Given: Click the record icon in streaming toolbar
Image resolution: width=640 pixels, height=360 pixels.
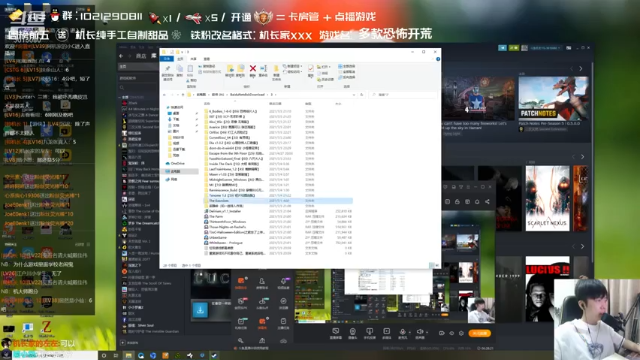Looking at the screenshot, I should pos(441,333).
